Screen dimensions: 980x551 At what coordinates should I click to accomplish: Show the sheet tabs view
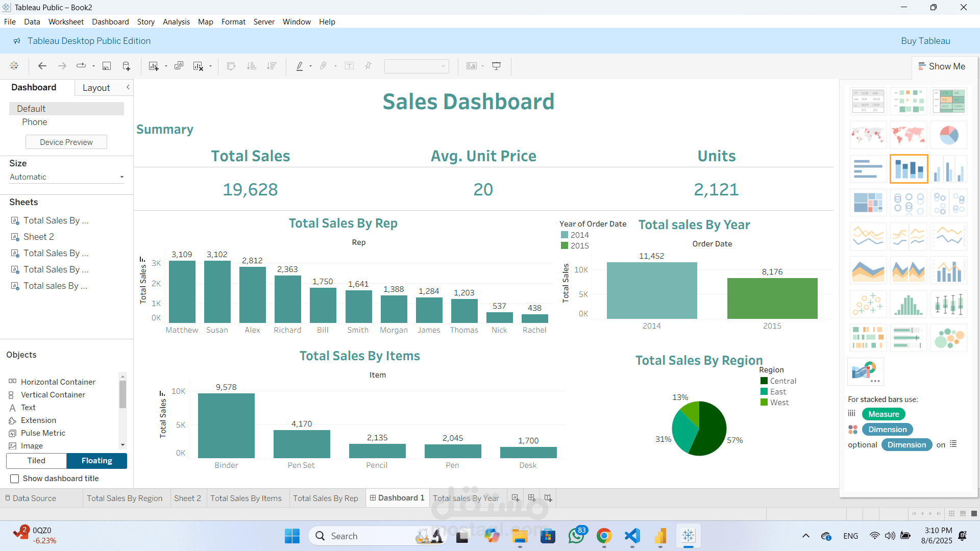pos(974,513)
